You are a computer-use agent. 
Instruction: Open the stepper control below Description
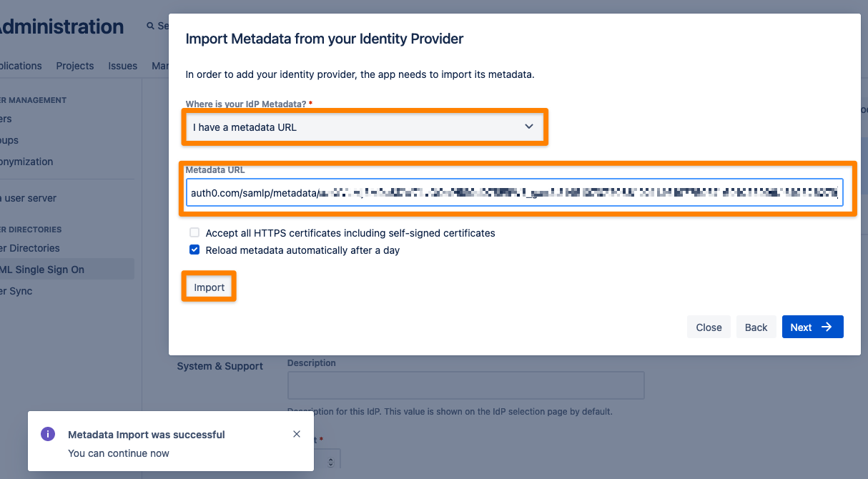tap(329, 462)
